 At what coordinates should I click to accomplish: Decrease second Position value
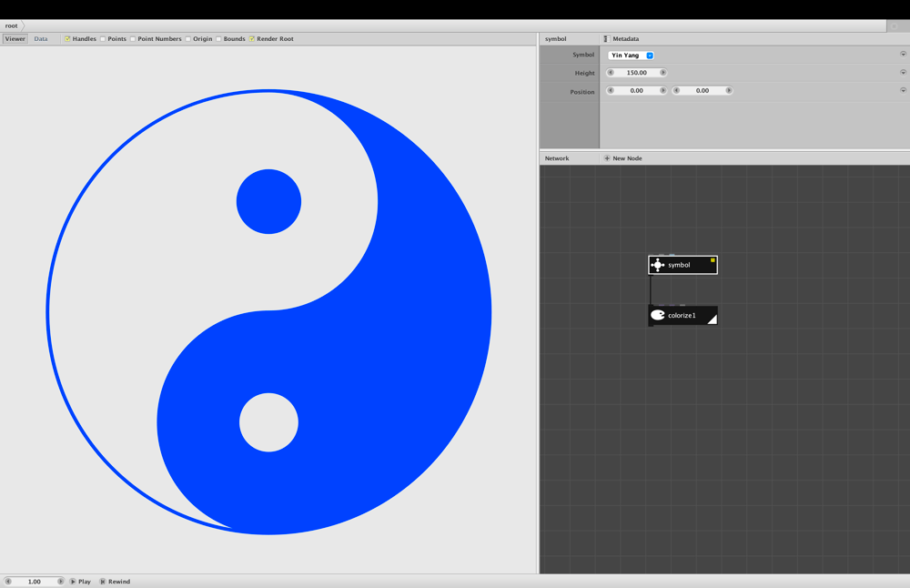pyautogui.click(x=676, y=90)
